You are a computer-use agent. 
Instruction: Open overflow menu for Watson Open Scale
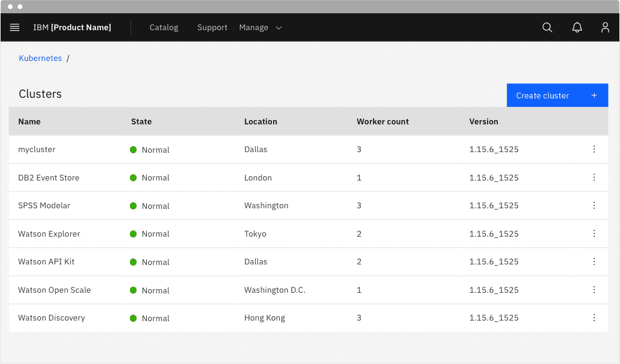pyautogui.click(x=594, y=290)
